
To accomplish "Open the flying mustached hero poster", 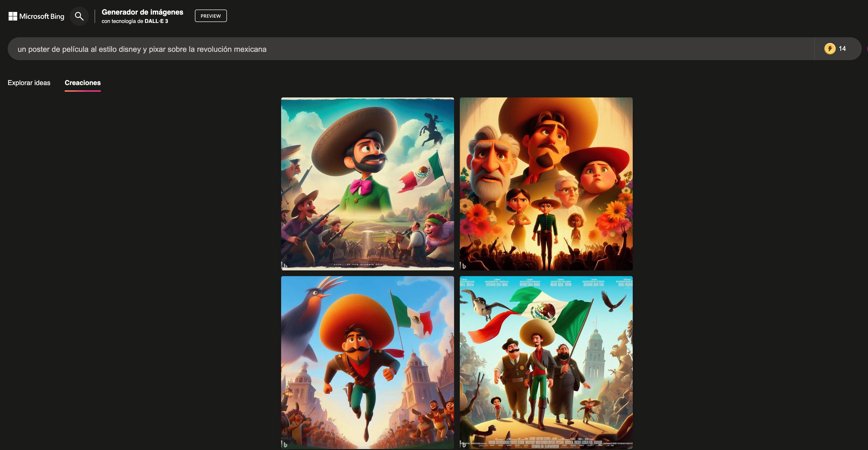I will [x=367, y=362].
